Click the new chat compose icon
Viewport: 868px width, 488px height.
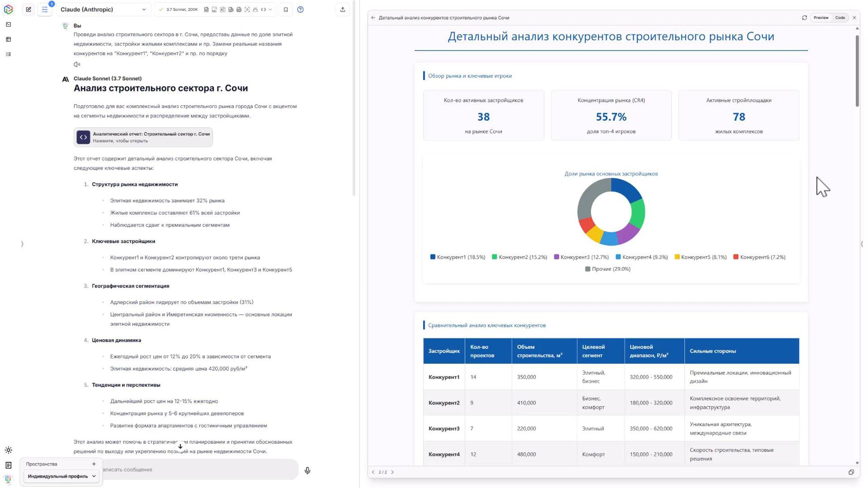28,9
